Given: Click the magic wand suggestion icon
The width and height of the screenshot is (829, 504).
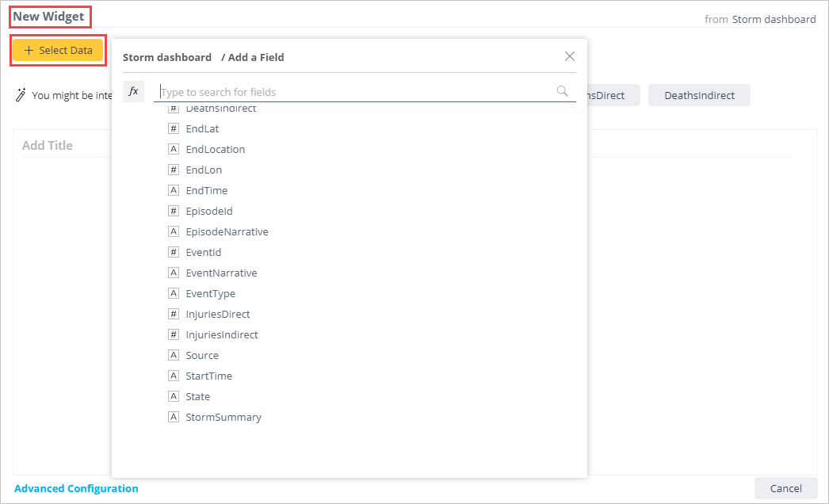Looking at the screenshot, I should pyautogui.click(x=21, y=94).
